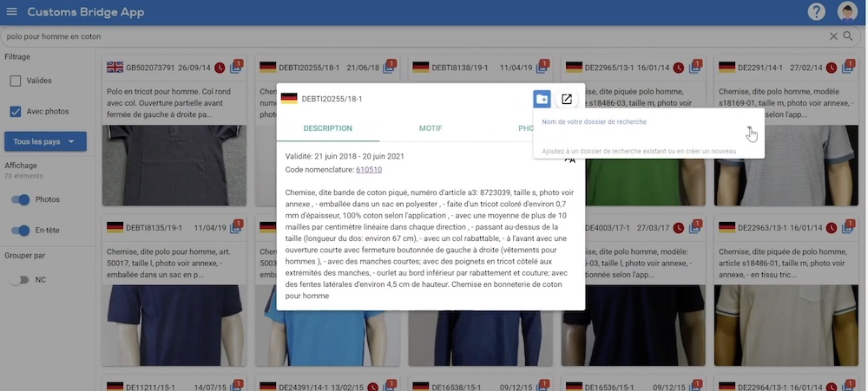
Task: Click expired clock icon on DE22963/13-1 card
Action: (832, 228)
